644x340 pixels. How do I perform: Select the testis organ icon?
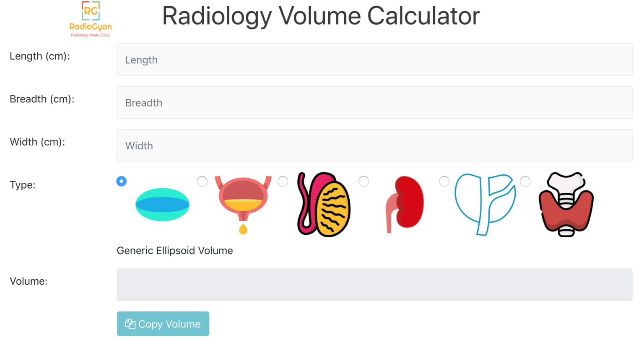click(x=323, y=204)
